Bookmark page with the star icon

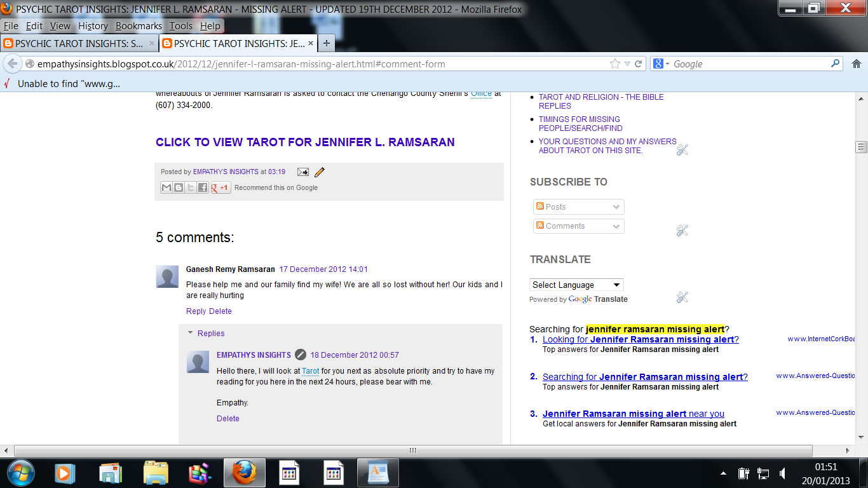pyautogui.click(x=614, y=64)
